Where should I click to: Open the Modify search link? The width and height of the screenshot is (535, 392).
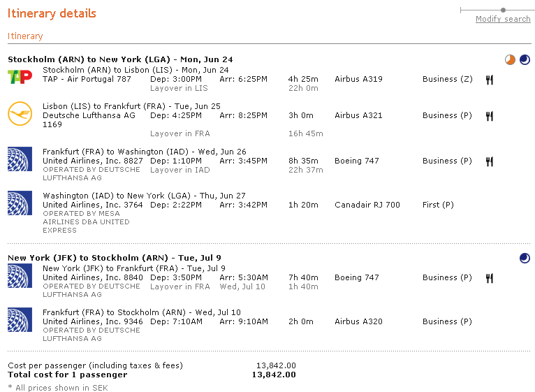[503, 20]
